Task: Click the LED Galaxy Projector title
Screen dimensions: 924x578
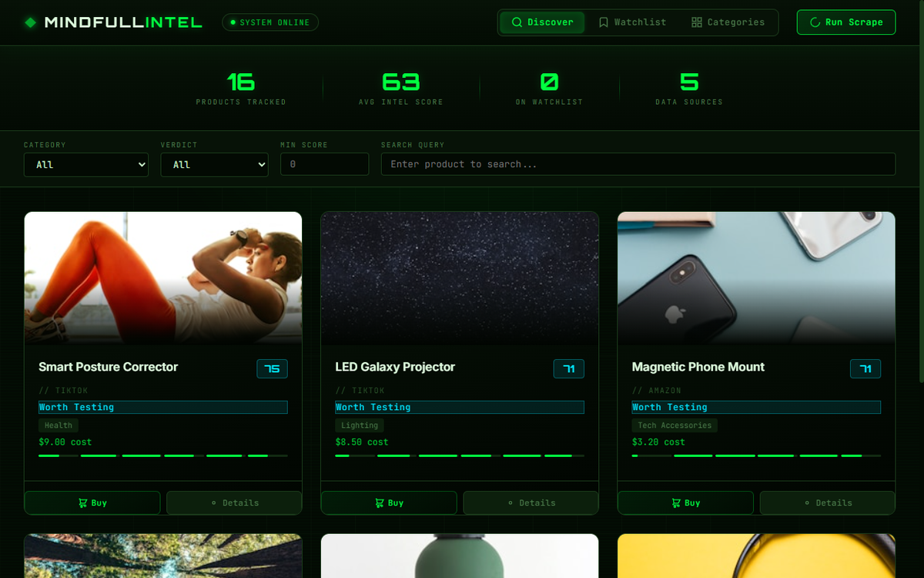Action: [x=395, y=367]
